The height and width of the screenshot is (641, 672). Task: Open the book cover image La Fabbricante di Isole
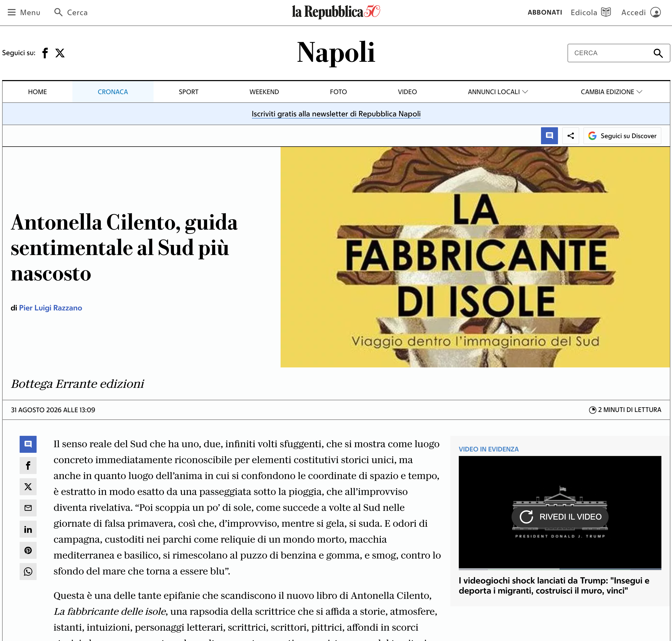(x=475, y=257)
